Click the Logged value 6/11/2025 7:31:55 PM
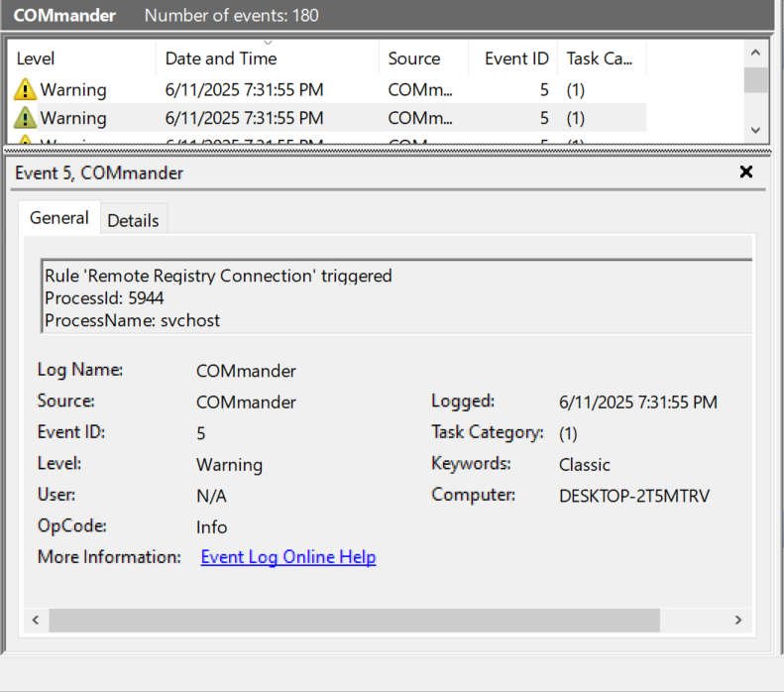Image resolution: width=784 pixels, height=692 pixels. click(x=638, y=402)
